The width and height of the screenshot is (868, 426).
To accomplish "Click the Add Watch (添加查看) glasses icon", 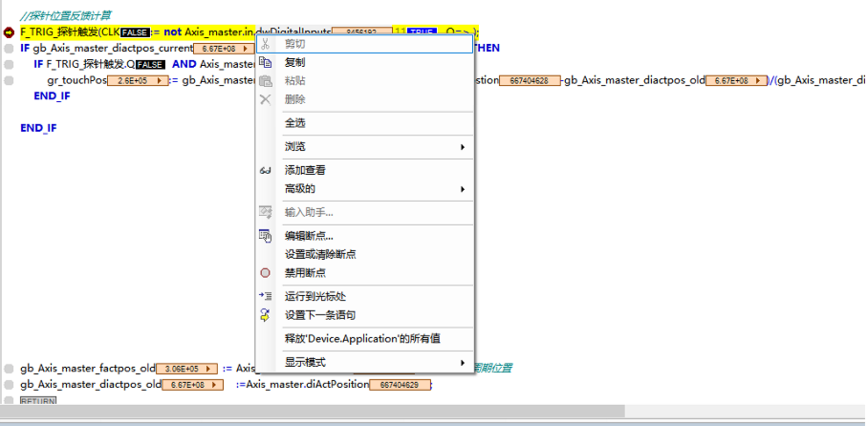I will point(266,170).
